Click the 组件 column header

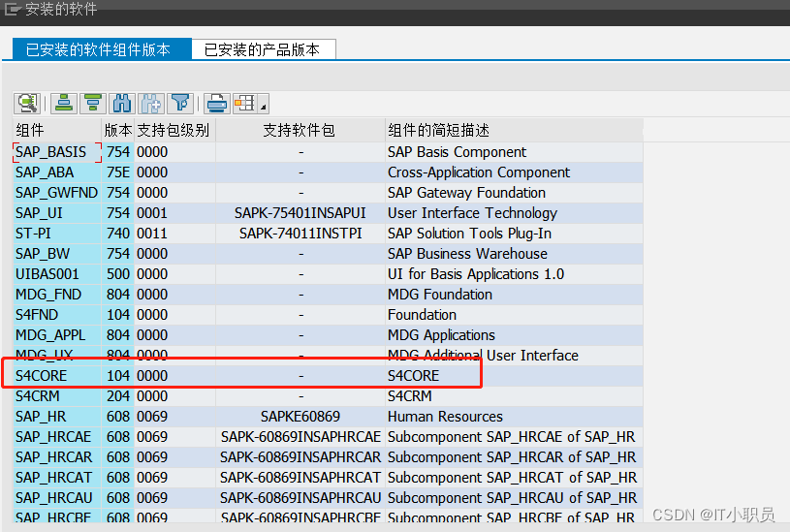click(57, 131)
